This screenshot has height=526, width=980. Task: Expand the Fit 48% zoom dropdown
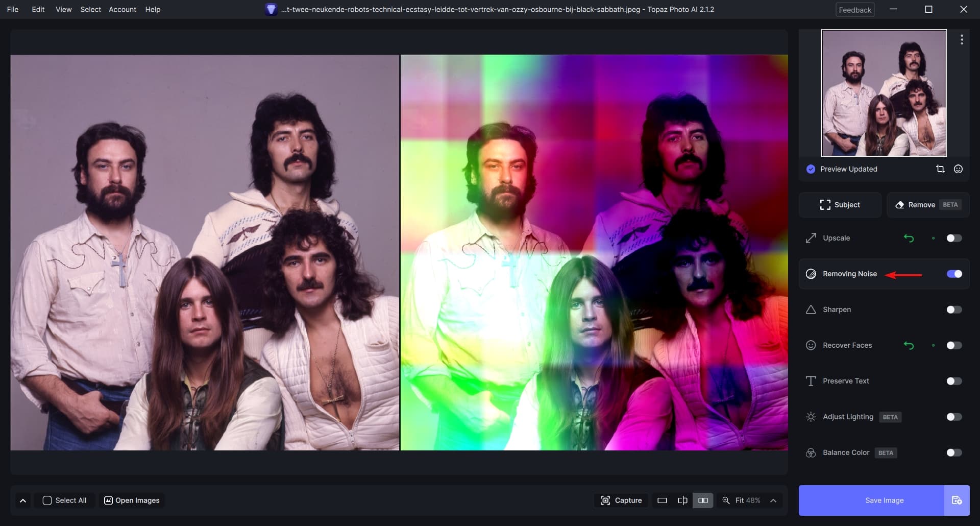tap(773, 500)
